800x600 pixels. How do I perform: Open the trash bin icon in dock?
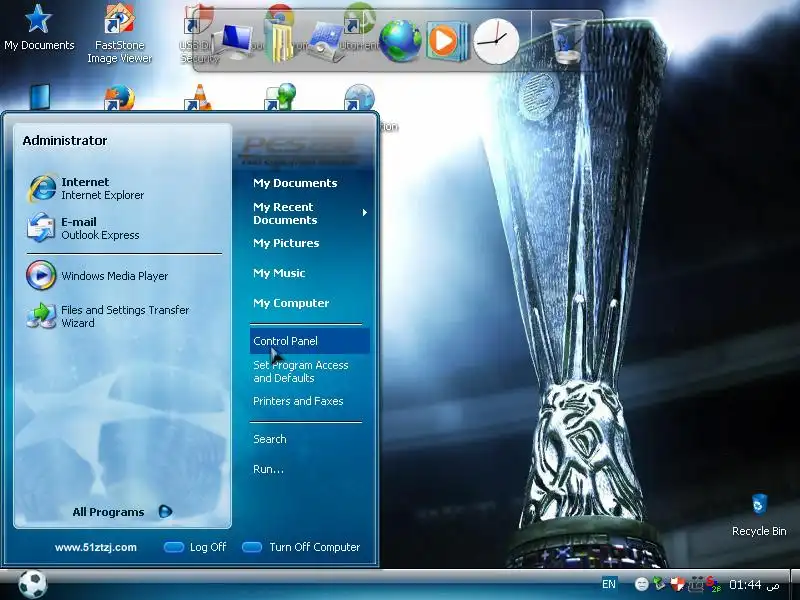click(567, 41)
